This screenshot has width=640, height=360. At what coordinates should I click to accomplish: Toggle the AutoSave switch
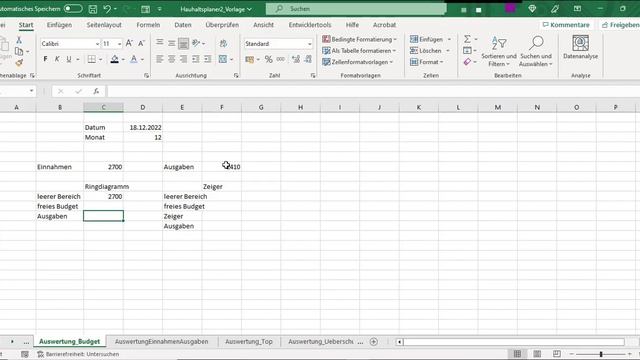click(x=73, y=9)
